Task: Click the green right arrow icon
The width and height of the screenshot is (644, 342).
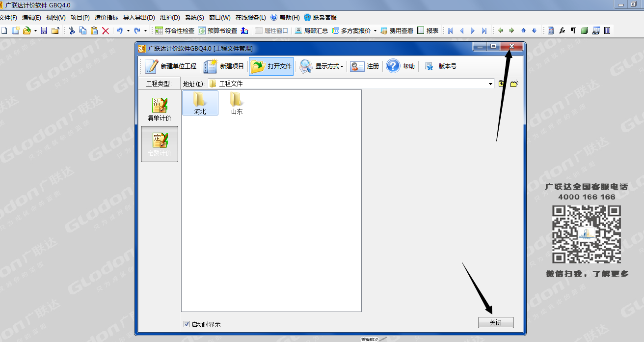Action: point(511,30)
